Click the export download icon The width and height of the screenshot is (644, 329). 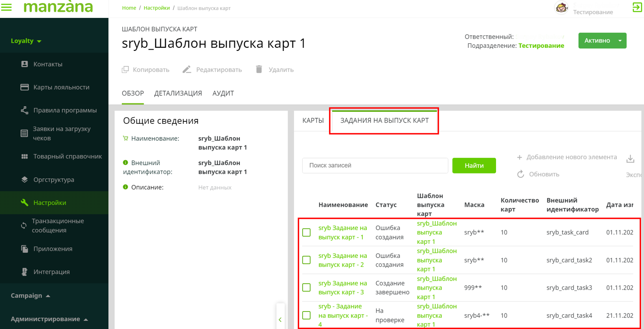630,159
